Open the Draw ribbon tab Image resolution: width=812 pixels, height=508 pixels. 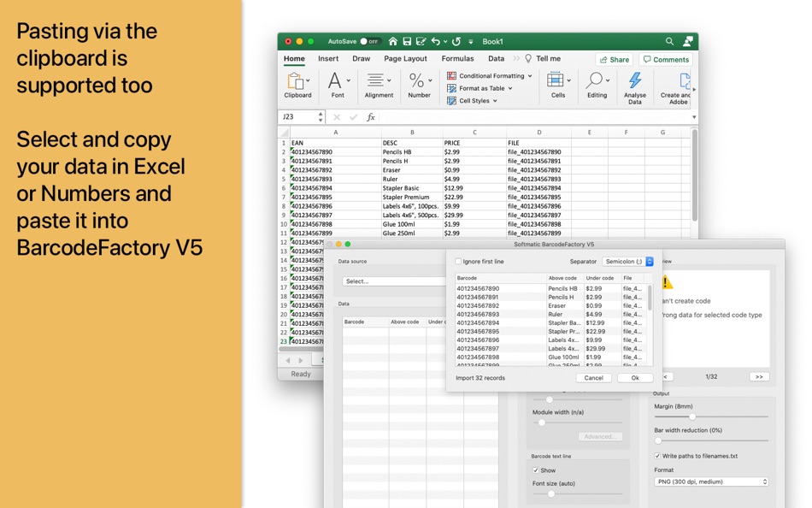coord(361,58)
